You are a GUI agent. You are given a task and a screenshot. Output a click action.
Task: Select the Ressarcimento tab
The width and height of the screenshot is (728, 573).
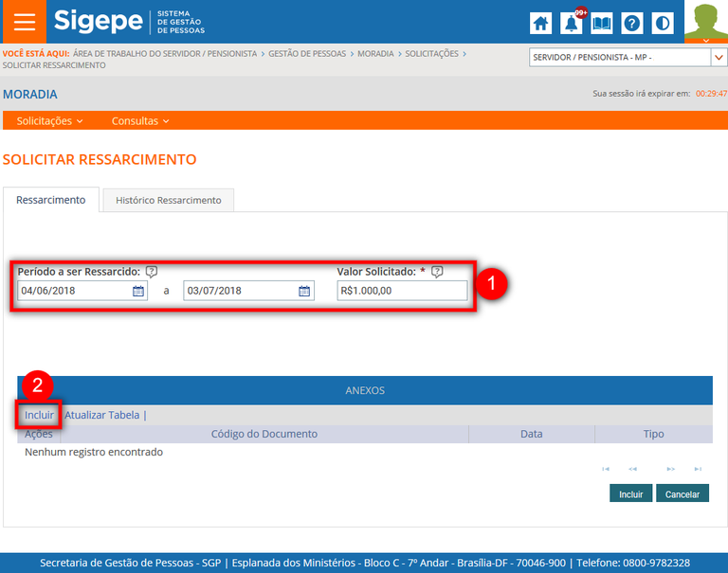51,200
